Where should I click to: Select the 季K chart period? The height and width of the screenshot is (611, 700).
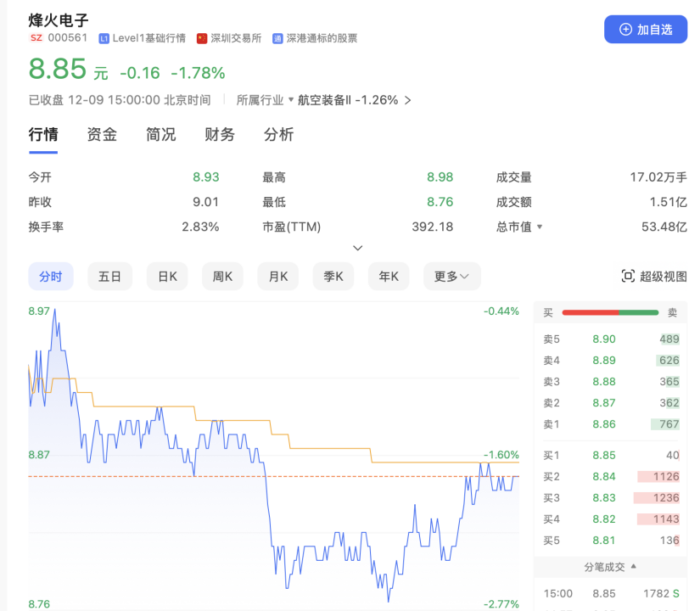(x=333, y=277)
